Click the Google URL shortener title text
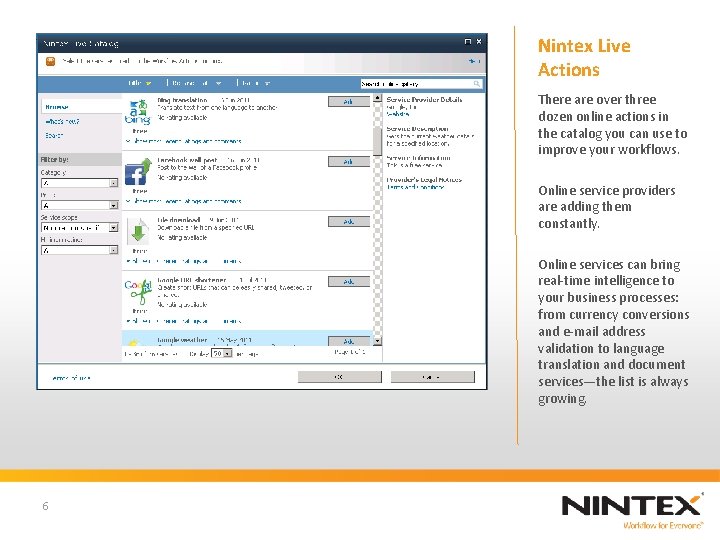Screen dimensions: 720x540 tap(191, 280)
